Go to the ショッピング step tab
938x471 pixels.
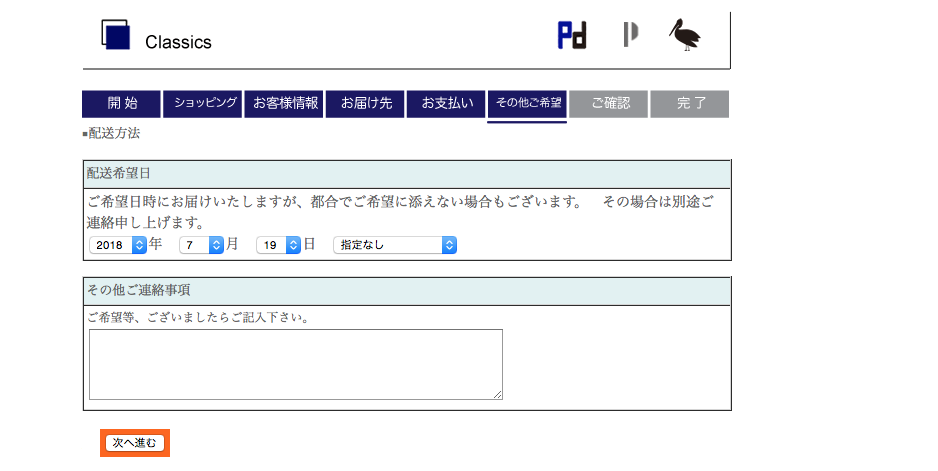click(203, 104)
